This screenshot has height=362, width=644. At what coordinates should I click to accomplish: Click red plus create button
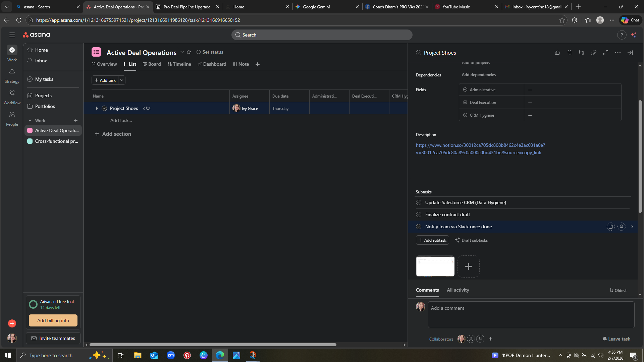12,323
